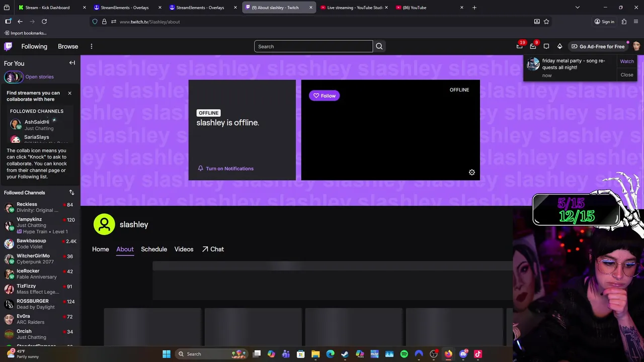Open the Browse page link

pyautogui.click(x=68, y=46)
